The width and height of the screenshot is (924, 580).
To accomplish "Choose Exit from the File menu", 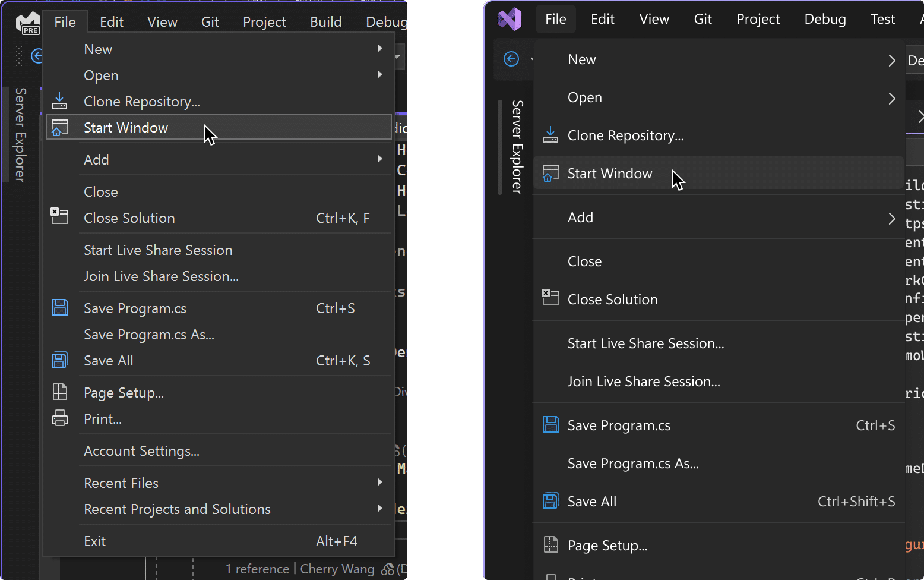I will click(95, 541).
